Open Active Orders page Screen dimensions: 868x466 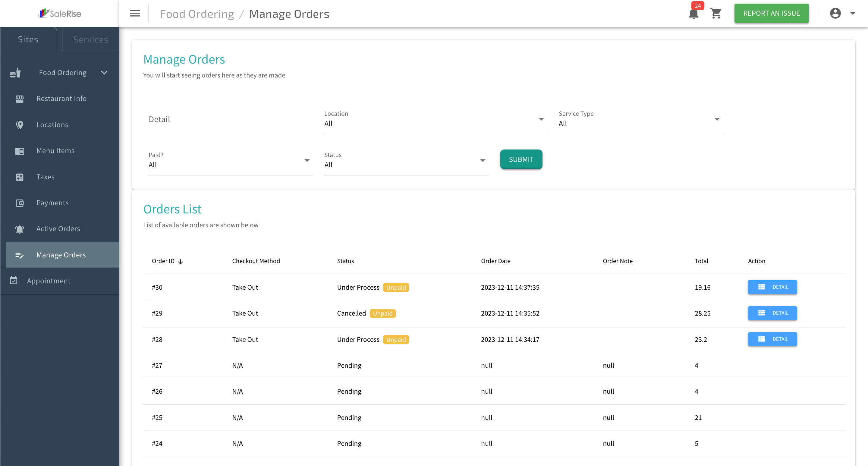pos(63,229)
